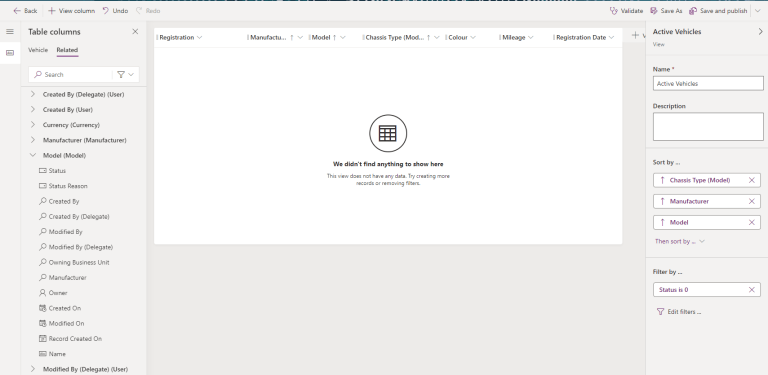The image size is (768, 375).
Task: Undo the last change
Action: 115,11
